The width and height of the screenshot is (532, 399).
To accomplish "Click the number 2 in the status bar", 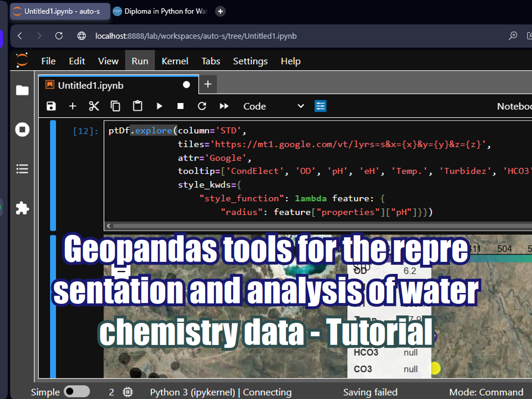I will [x=111, y=392].
